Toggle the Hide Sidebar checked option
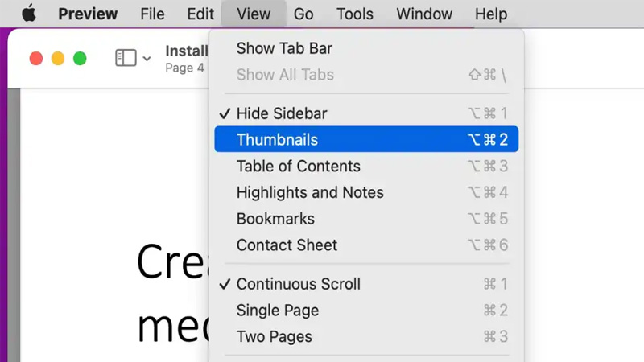This screenshot has height=362, width=644. 282,113
